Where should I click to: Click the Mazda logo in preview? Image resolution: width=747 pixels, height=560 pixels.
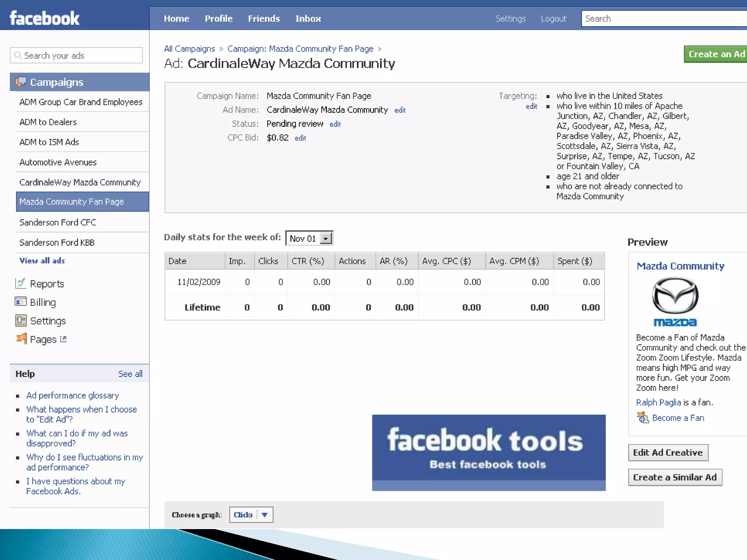(x=675, y=302)
